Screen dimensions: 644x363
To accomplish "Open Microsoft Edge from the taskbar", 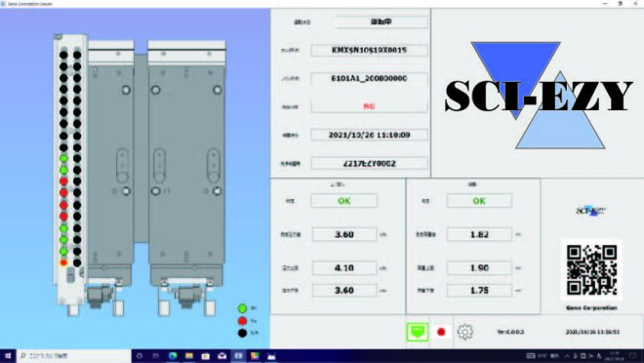I will [173, 356].
